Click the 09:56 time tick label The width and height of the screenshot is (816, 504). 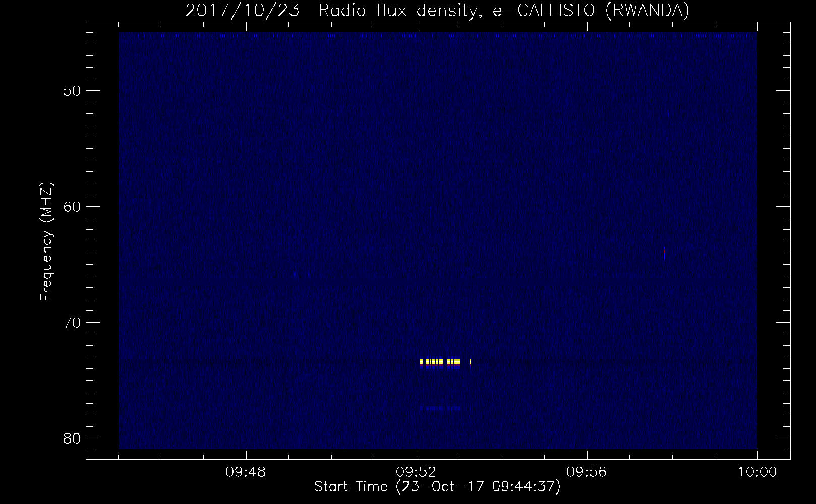587,472
